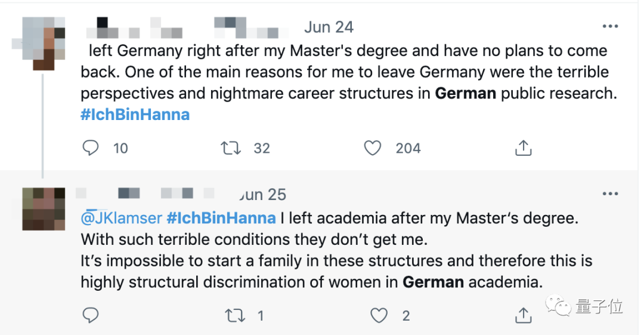Open first tweet author's profile avatar

44,43
